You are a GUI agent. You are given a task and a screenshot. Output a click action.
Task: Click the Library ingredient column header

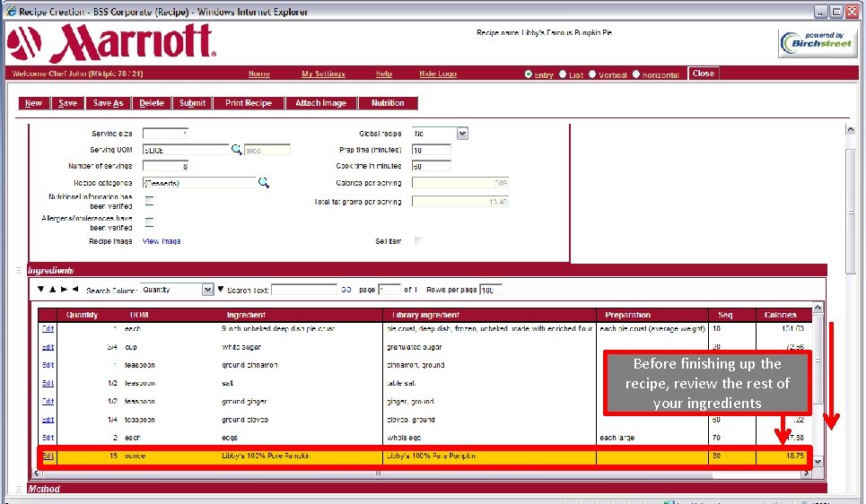click(425, 315)
